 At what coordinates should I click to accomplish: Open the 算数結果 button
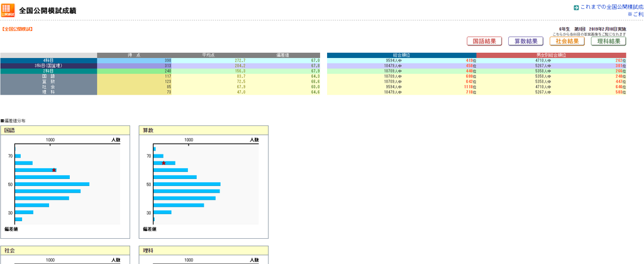[x=526, y=41]
